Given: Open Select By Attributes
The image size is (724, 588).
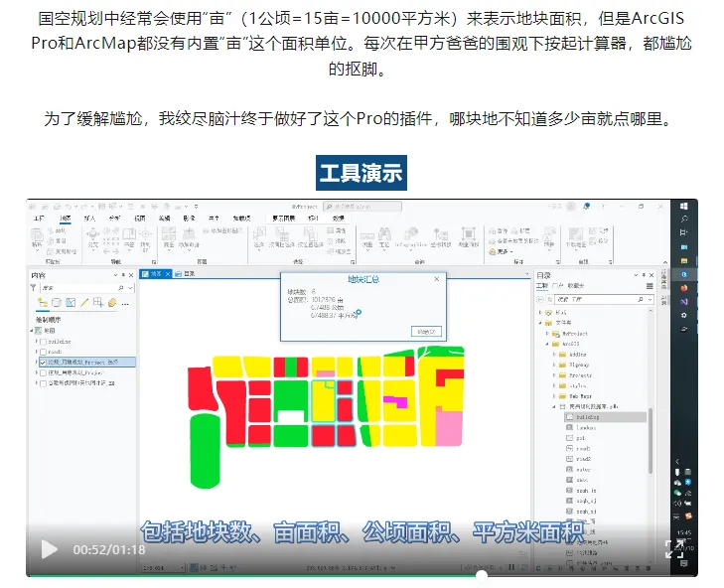Looking at the screenshot, I should pyautogui.click(x=282, y=238).
